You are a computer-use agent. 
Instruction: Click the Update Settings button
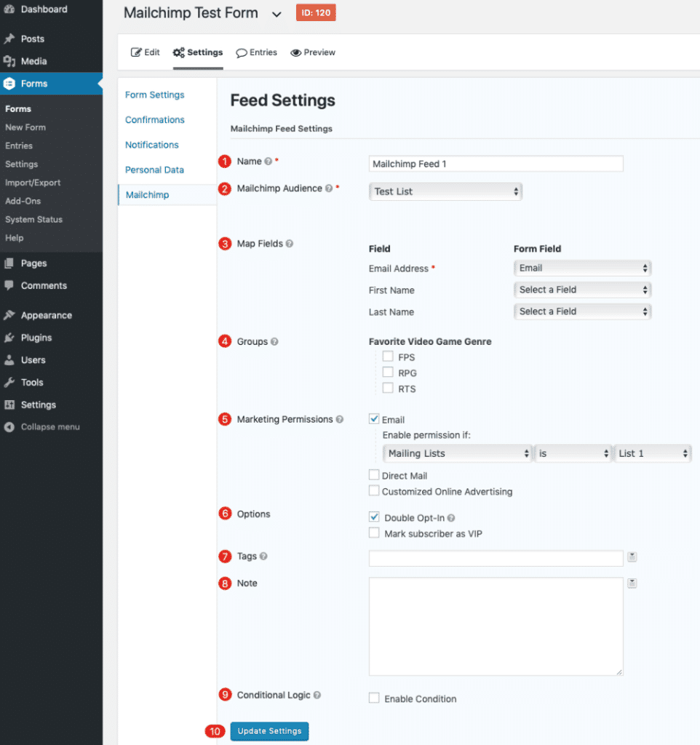click(x=269, y=731)
